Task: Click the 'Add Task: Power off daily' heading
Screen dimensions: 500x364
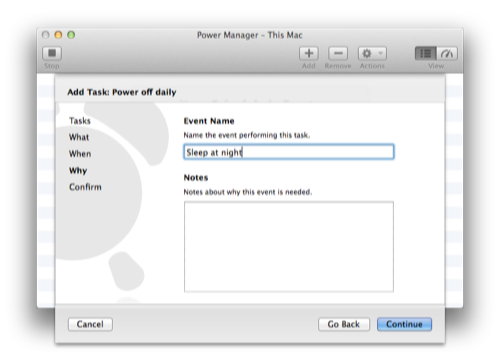Action: (x=122, y=92)
